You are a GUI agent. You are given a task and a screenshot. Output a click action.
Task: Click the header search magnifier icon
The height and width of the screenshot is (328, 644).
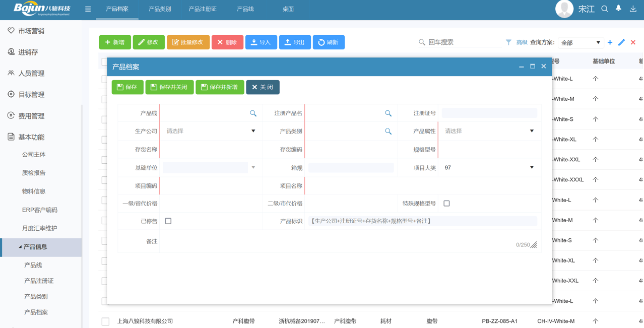coord(605,9)
